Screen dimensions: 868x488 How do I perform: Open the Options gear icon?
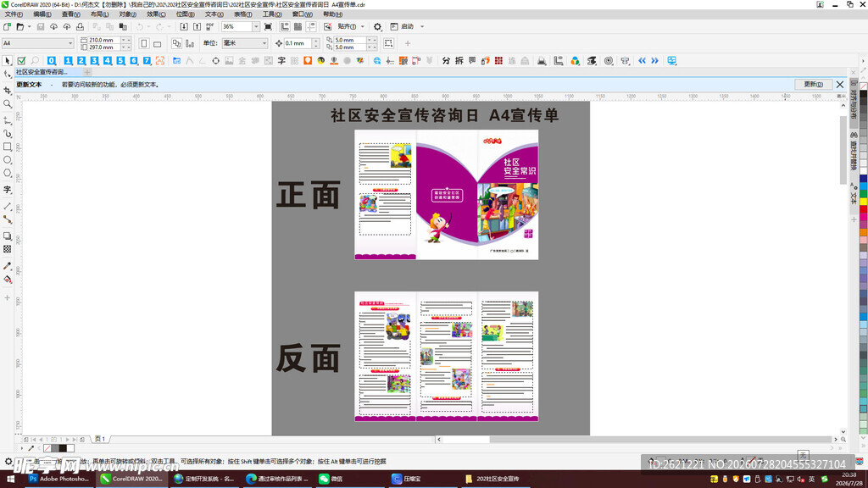[x=377, y=26]
